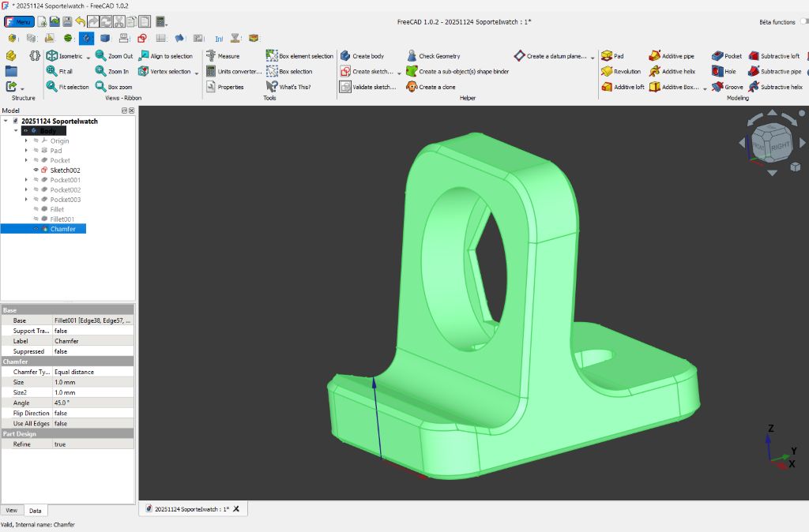Toggle visibility eye of Sketch002
Image resolution: width=809 pixels, height=532 pixels.
[36, 170]
